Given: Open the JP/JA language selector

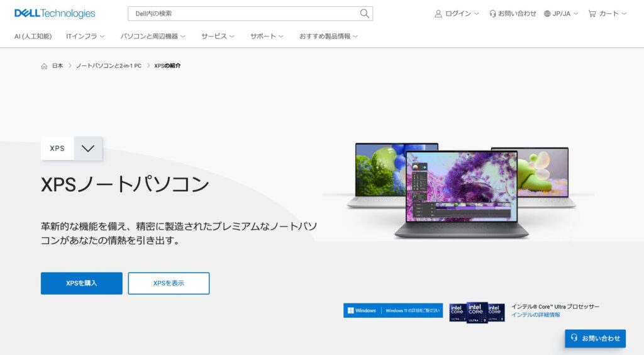Looking at the screenshot, I should tap(561, 13).
